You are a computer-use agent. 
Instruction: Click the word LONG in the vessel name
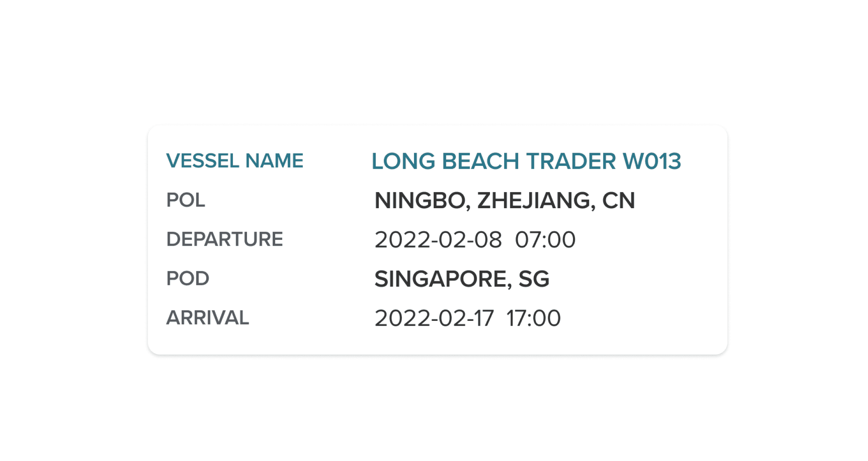[403, 161]
